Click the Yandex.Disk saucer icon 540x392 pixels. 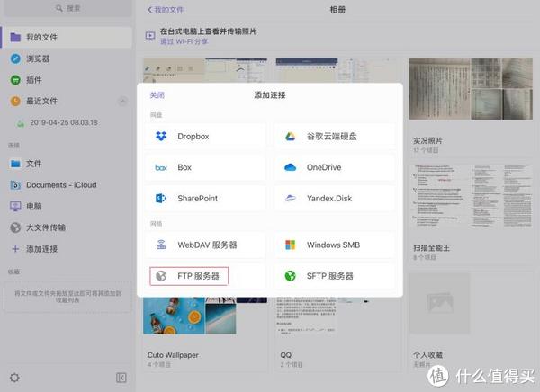point(291,198)
